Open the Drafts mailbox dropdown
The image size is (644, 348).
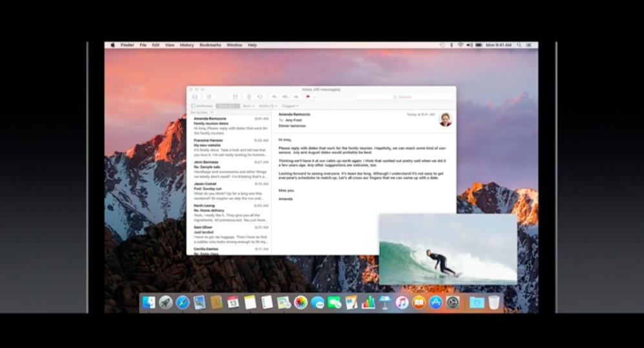[268, 105]
